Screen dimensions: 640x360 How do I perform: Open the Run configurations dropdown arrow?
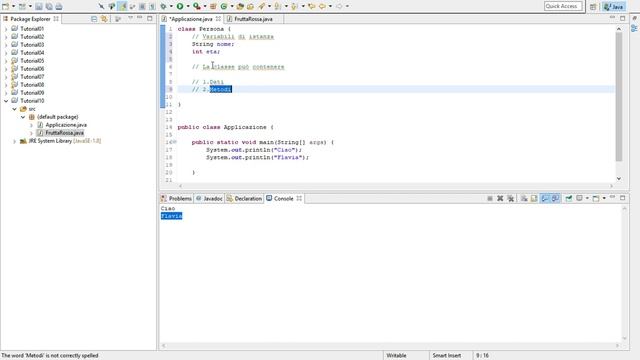click(x=188, y=6)
